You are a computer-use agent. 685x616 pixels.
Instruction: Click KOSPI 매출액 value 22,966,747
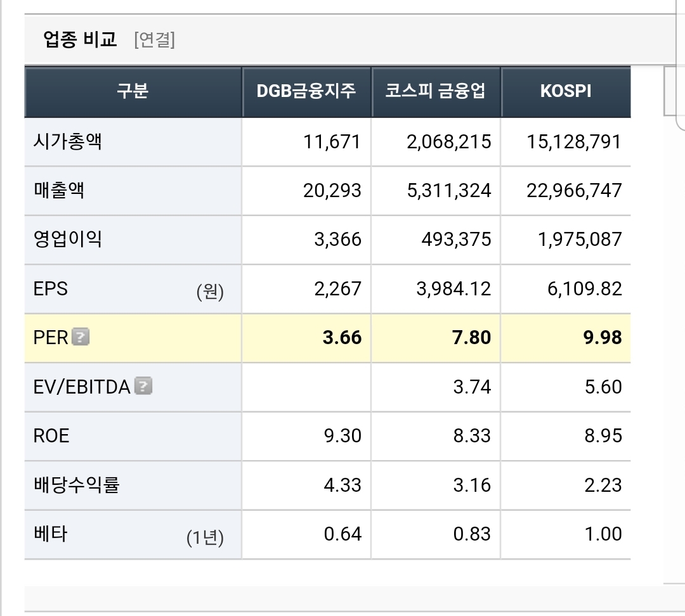[573, 191]
